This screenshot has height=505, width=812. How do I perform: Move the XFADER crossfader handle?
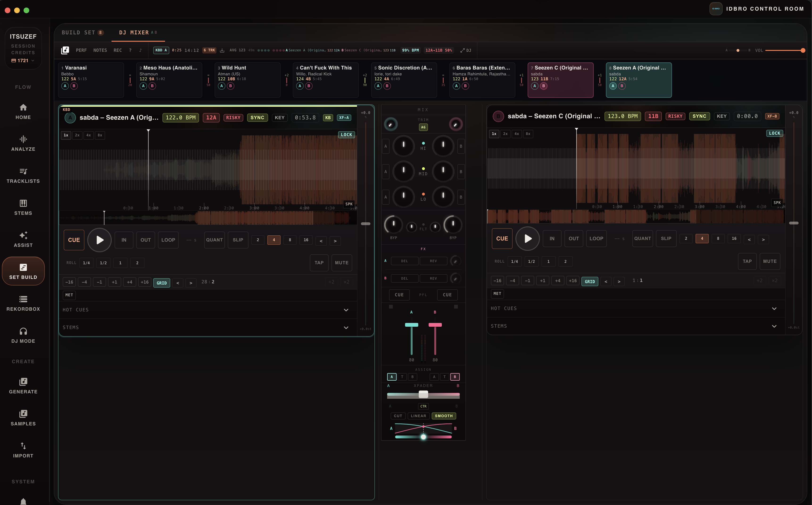coord(423,395)
